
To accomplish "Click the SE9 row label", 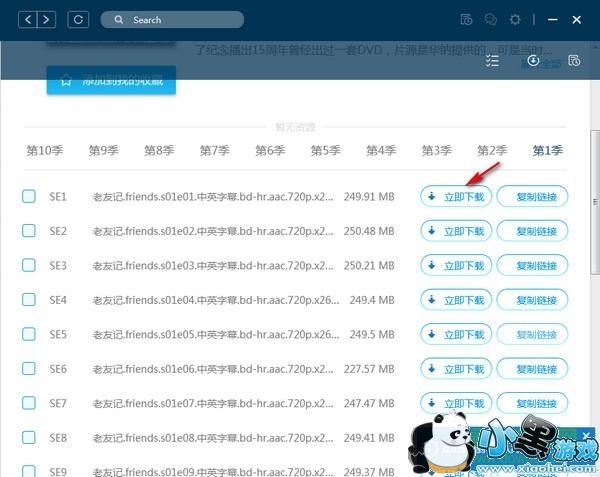I will click(x=58, y=472).
